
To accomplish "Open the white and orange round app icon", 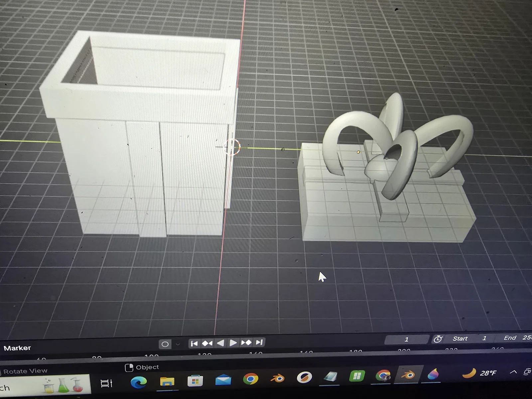I will coord(304,377).
